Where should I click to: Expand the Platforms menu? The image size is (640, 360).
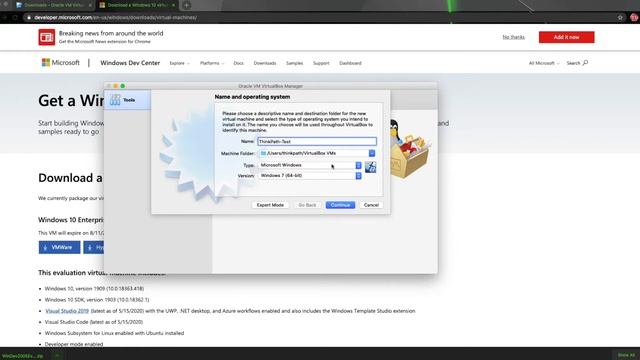click(212, 63)
